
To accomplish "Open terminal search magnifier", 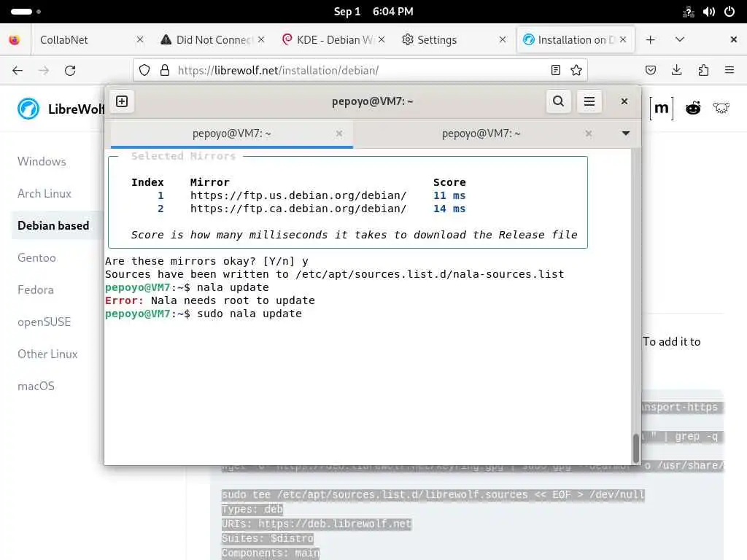I will click(558, 101).
